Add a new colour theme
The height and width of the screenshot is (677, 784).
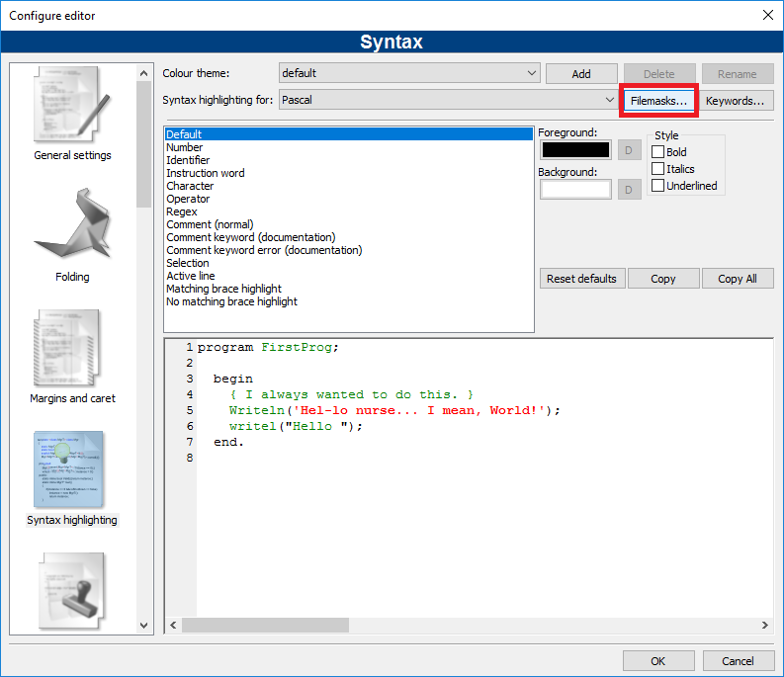pos(581,74)
